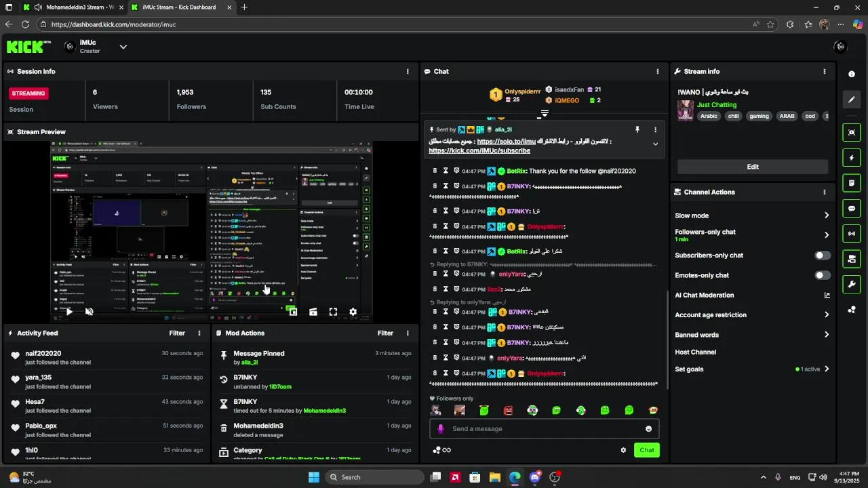Screen dimensions: 868x488
Task: Open the iMUc creator channel dropdown
Action: (x=123, y=47)
